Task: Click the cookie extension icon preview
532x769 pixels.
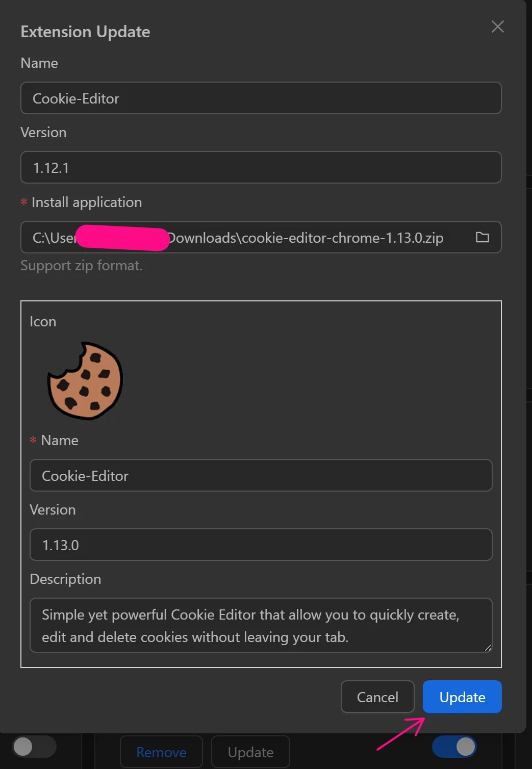Action: coord(84,380)
